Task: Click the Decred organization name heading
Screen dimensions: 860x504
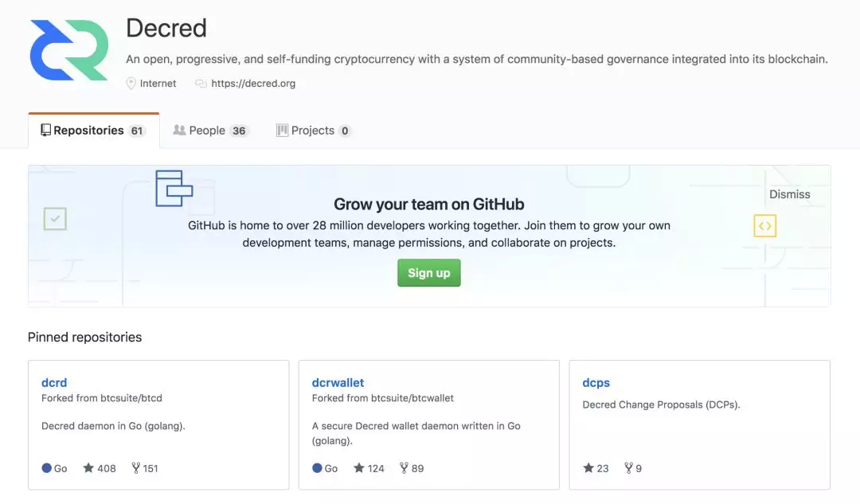Action: pos(166,28)
